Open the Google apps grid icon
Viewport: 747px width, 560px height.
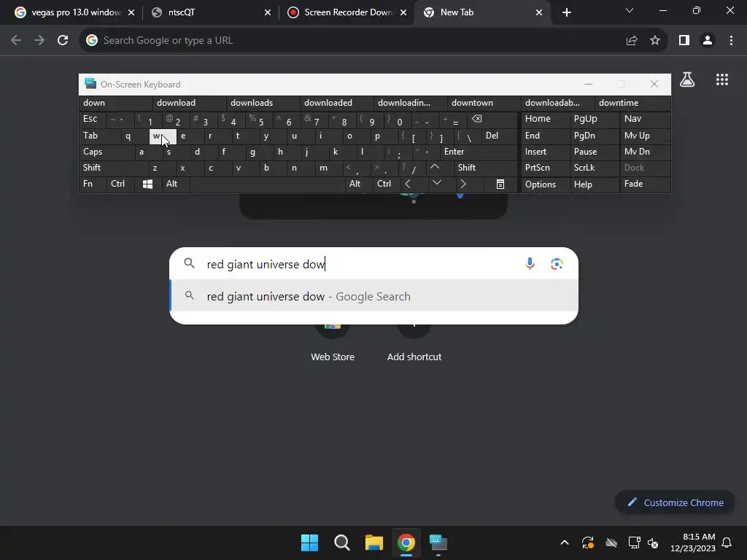click(722, 79)
